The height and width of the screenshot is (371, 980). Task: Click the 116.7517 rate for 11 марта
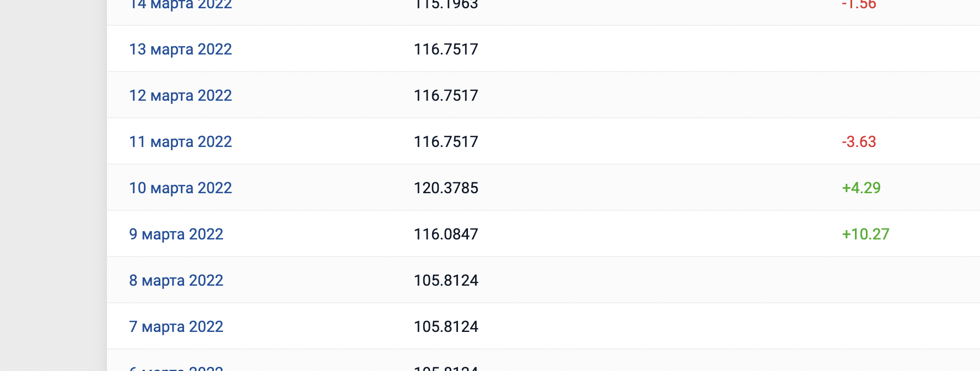(x=446, y=142)
